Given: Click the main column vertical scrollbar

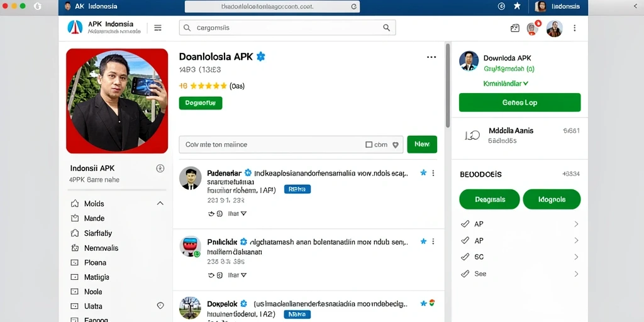Looking at the screenshot, I should pos(448,86).
